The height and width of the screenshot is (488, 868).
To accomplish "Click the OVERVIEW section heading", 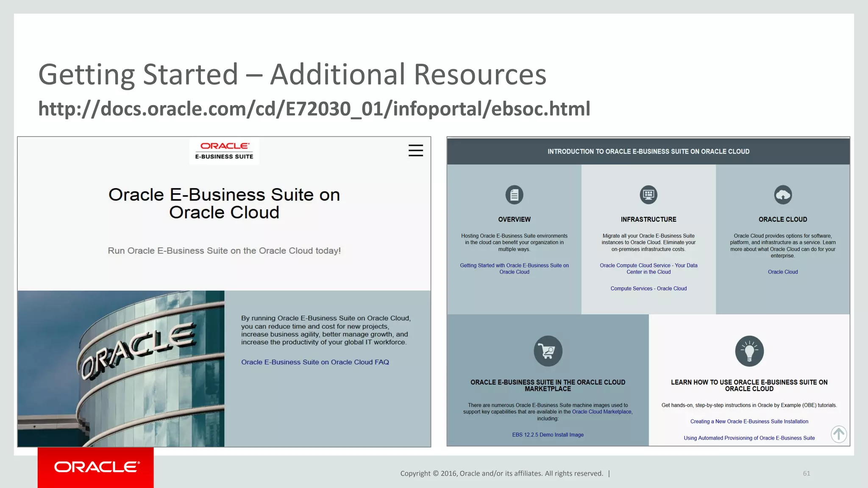I will click(514, 219).
